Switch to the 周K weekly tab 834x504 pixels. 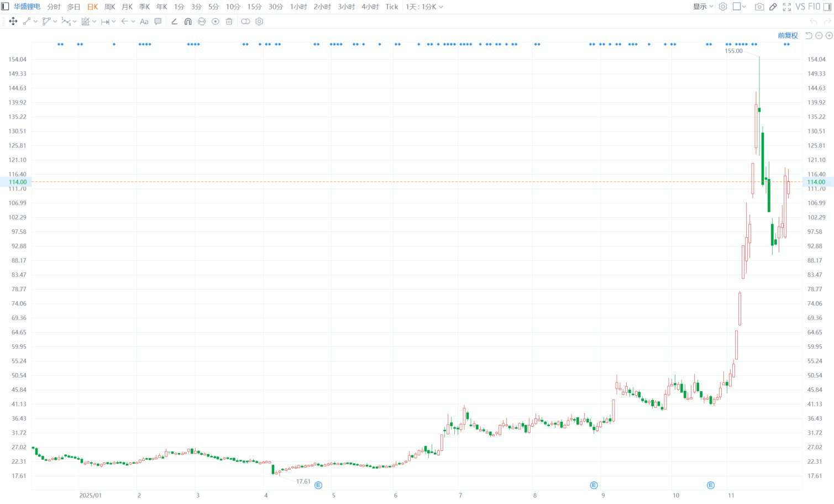point(109,7)
